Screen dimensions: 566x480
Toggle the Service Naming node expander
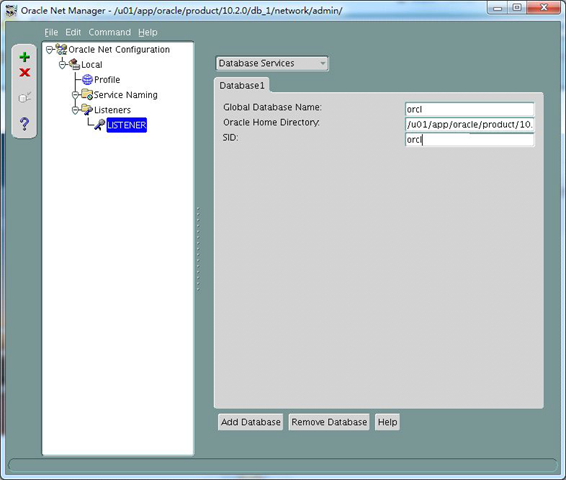click(75, 95)
